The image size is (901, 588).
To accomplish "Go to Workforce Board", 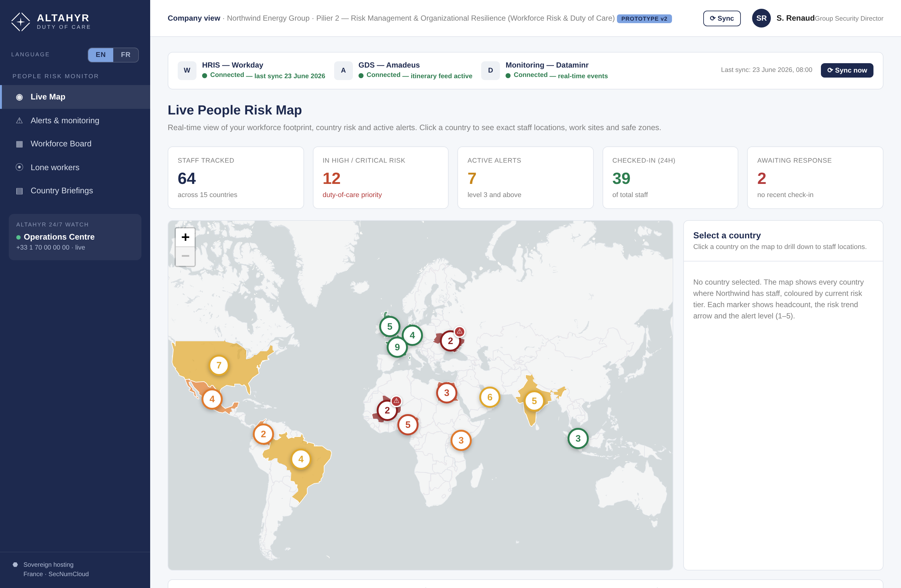I will click(75, 144).
